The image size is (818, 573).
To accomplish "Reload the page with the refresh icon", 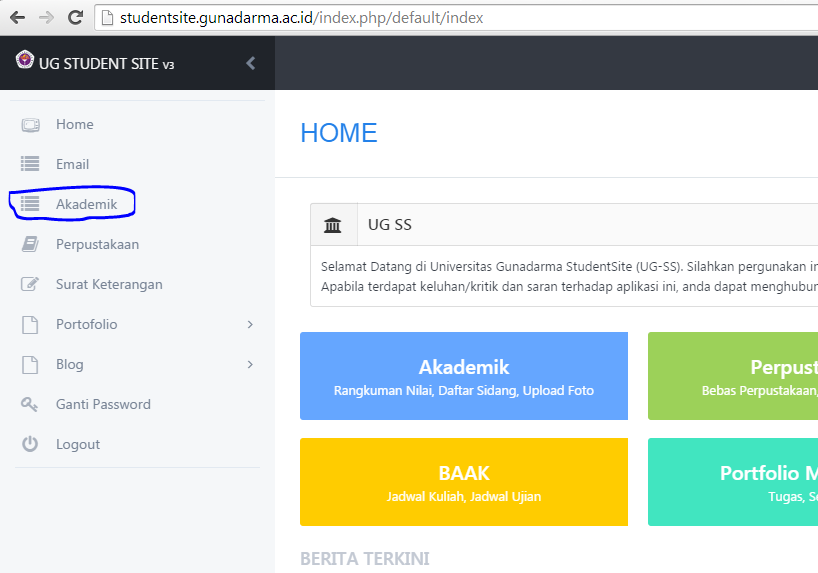I will click(x=76, y=18).
